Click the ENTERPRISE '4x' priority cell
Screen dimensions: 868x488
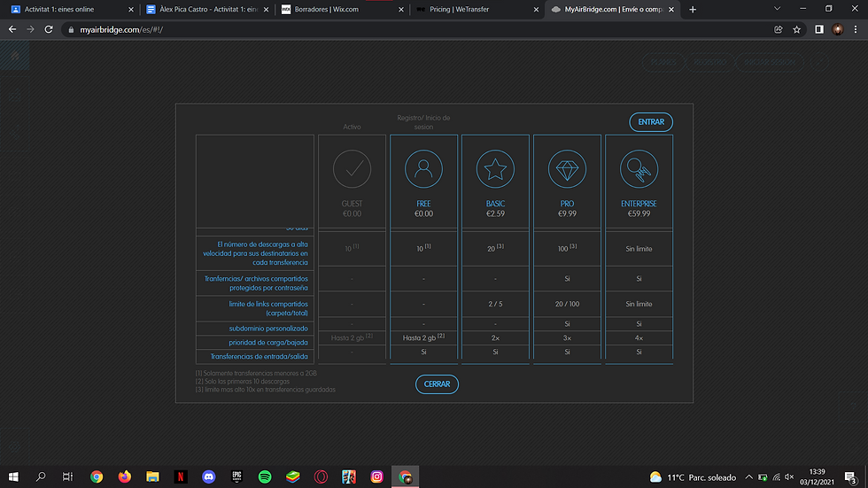click(x=639, y=338)
